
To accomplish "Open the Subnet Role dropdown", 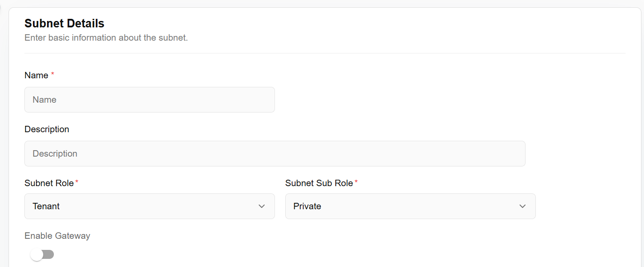I will tap(149, 206).
